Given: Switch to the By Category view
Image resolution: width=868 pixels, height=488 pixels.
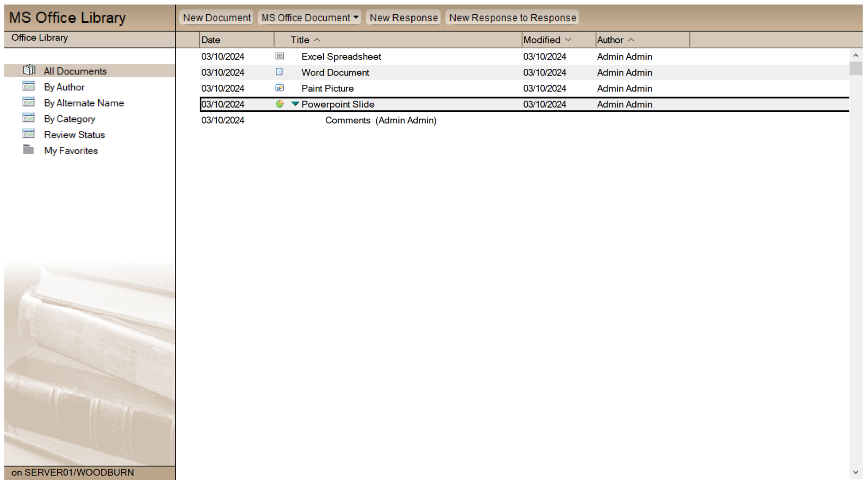Looking at the screenshot, I should point(69,119).
